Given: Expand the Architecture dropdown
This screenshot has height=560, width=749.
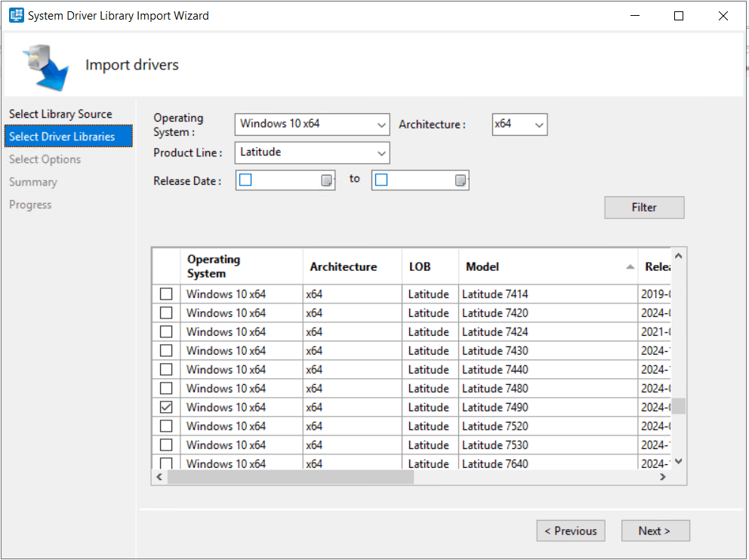Looking at the screenshot, I should pos(539,125).
